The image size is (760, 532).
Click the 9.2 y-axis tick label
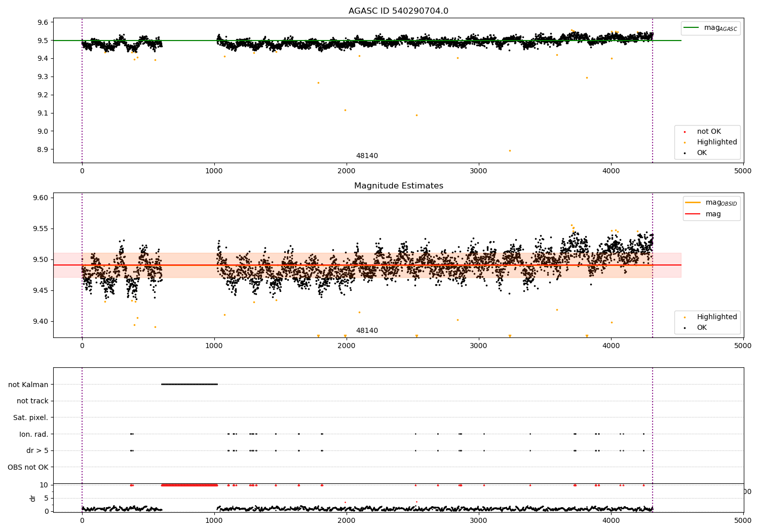(43, 95)
